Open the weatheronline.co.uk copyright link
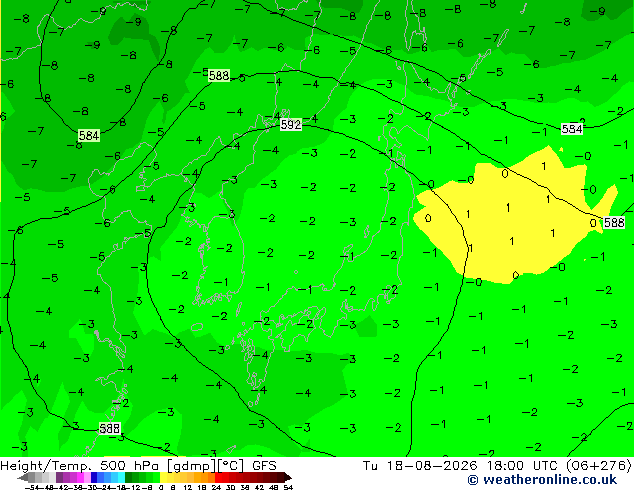 click(x=542, y=480)
